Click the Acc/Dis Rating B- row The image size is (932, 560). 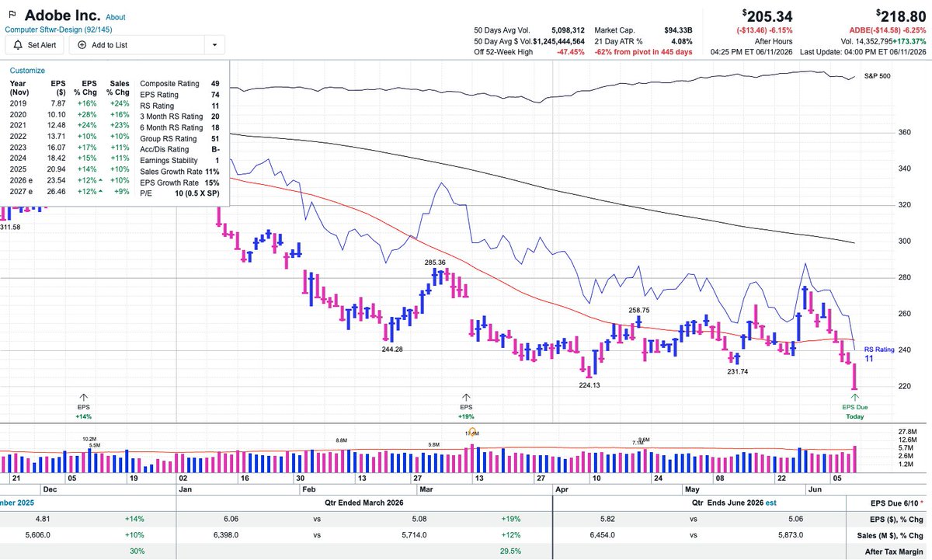[179, 149]
